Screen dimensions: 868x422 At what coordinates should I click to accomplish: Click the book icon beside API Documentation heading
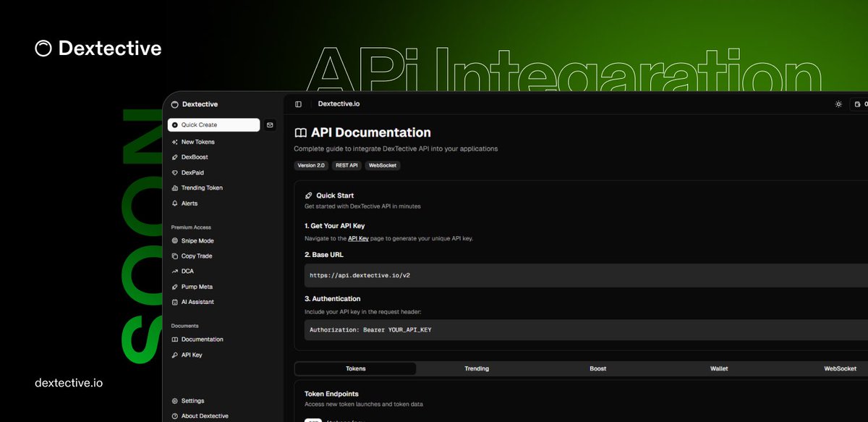pos(300,133)
